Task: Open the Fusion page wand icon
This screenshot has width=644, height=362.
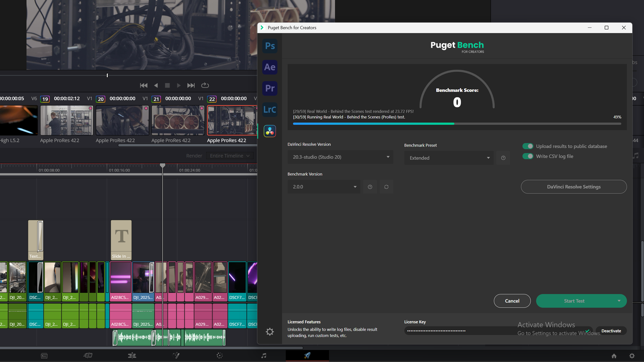Action: (176, 356)
